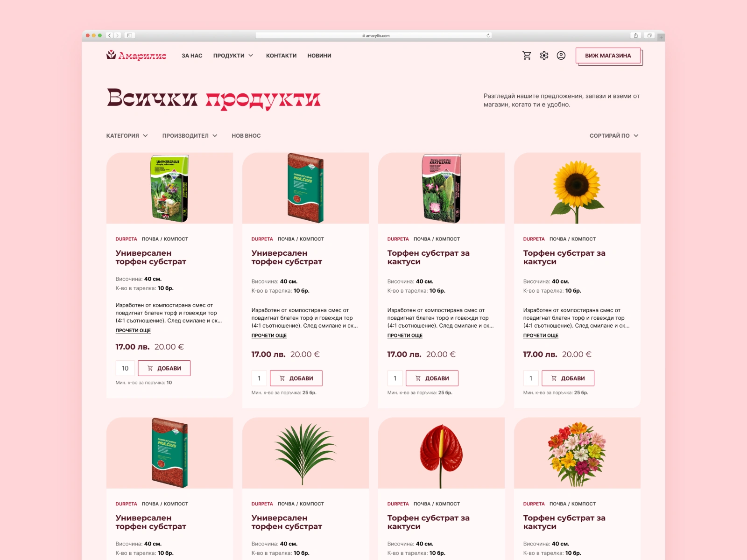747x560 pixels.
Task: Expand the ПРОИЗВОДИТЕЛ filter dropdown
Action: coord(190,136)
